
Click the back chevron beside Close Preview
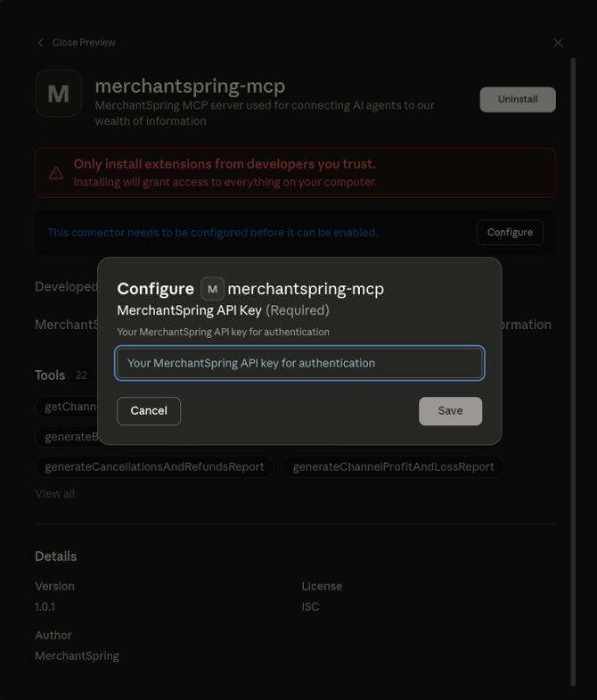coord(41,43)
